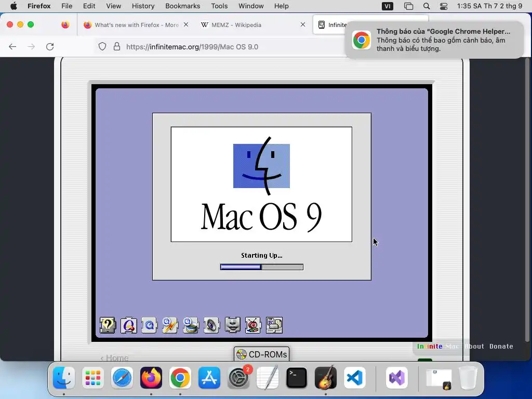The height and width of the screenshot is (399, 532).
Task: Click the page vertical scrollbar
Action: click(x=527, y=200)
